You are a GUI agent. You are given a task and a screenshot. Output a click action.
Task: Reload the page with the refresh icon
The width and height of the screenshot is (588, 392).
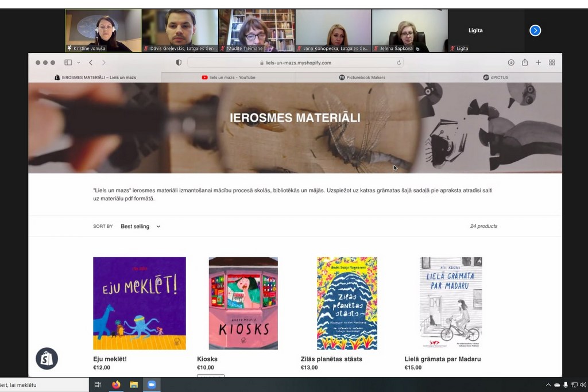(x=399, y=63)
